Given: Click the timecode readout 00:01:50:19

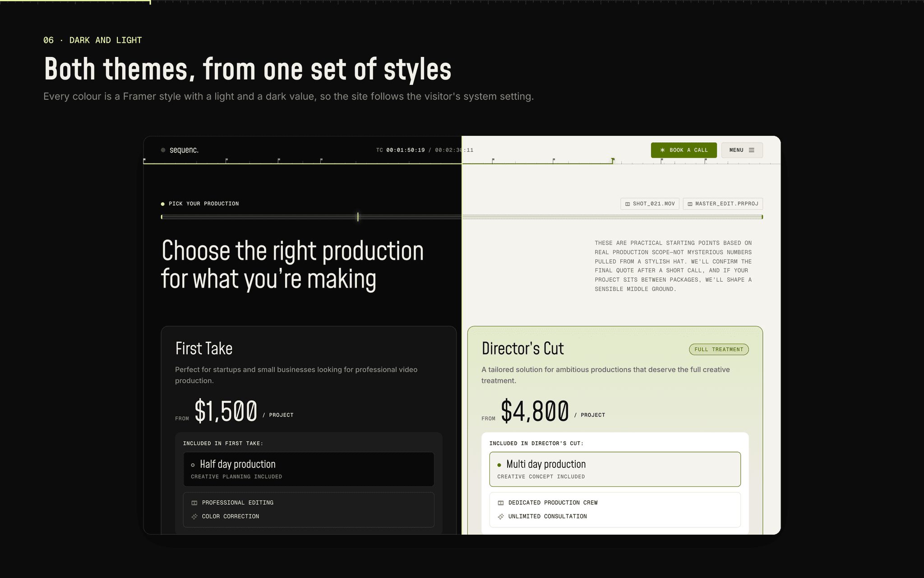Looking at the screenshot, I should click(x=406, y=150).
